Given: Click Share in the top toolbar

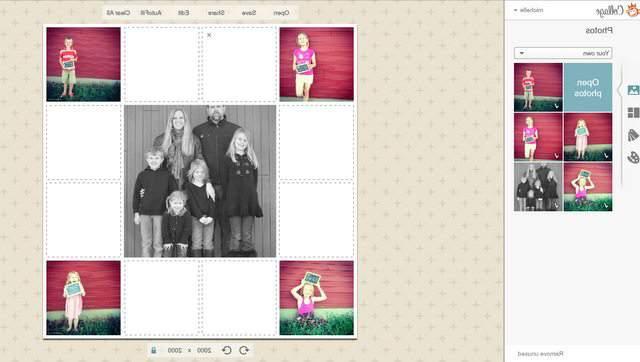Looking at the screenshot, I should pyautogui.click(x=216, y=13).
